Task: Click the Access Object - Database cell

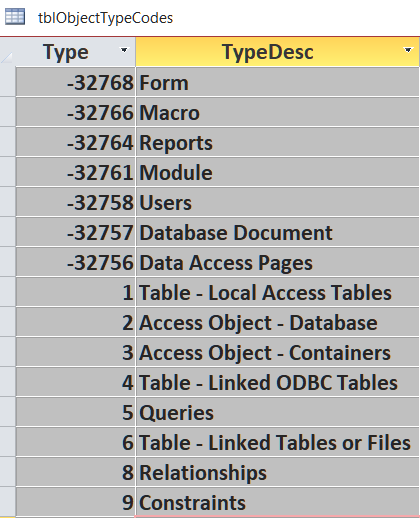Action: tap(277, 322)
